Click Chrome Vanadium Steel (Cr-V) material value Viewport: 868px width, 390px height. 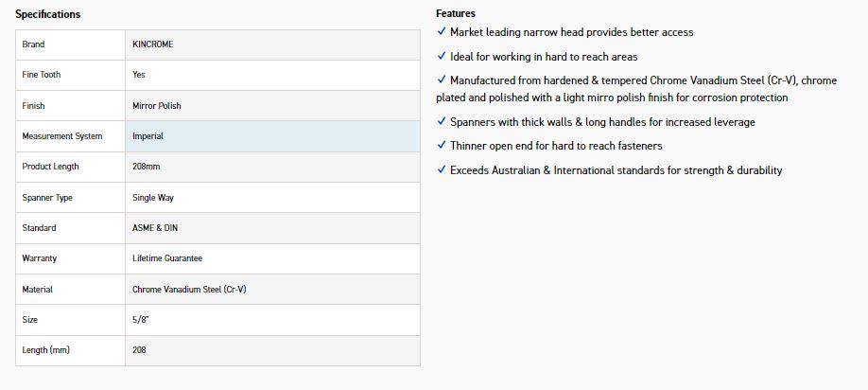click(x=189, y=290)
